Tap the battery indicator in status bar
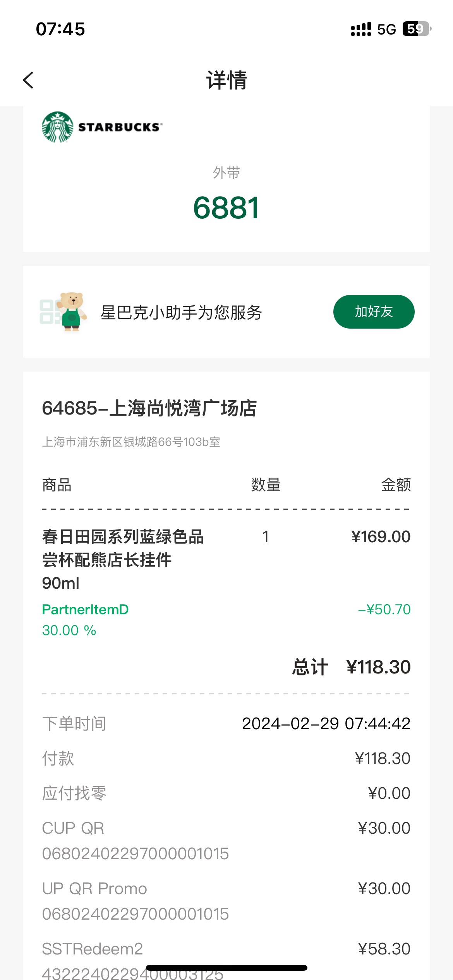This screenshot has height=980, width=453. 417,29
